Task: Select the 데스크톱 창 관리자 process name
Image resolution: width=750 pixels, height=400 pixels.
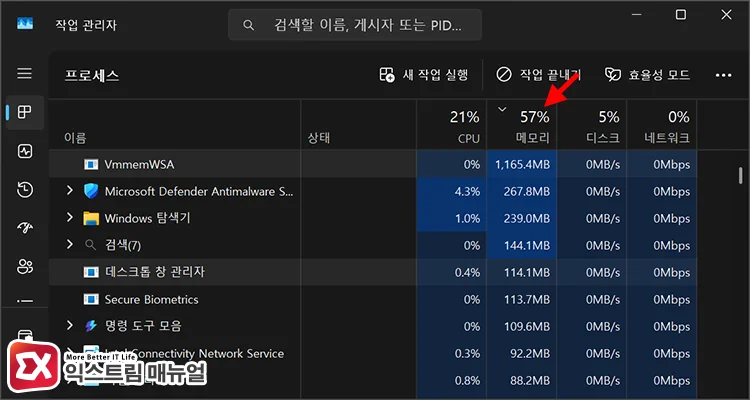Action: pyautogui.click(x=154, y=272)
